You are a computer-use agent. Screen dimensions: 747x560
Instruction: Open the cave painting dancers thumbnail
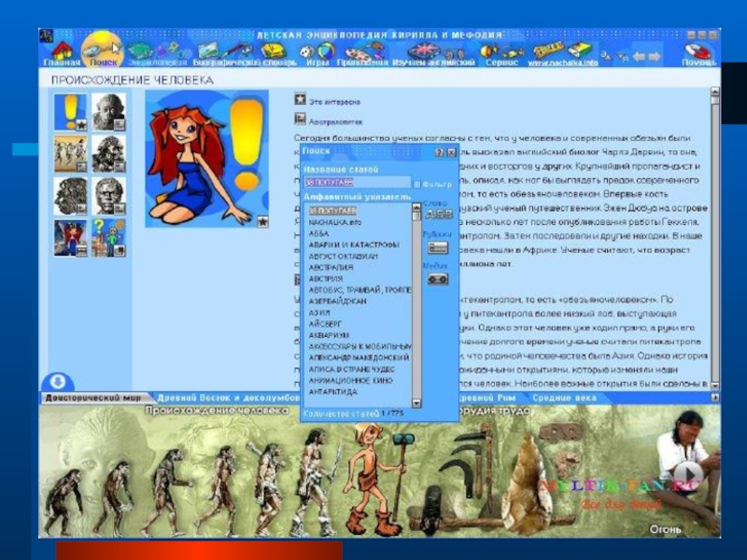(71, 154)
